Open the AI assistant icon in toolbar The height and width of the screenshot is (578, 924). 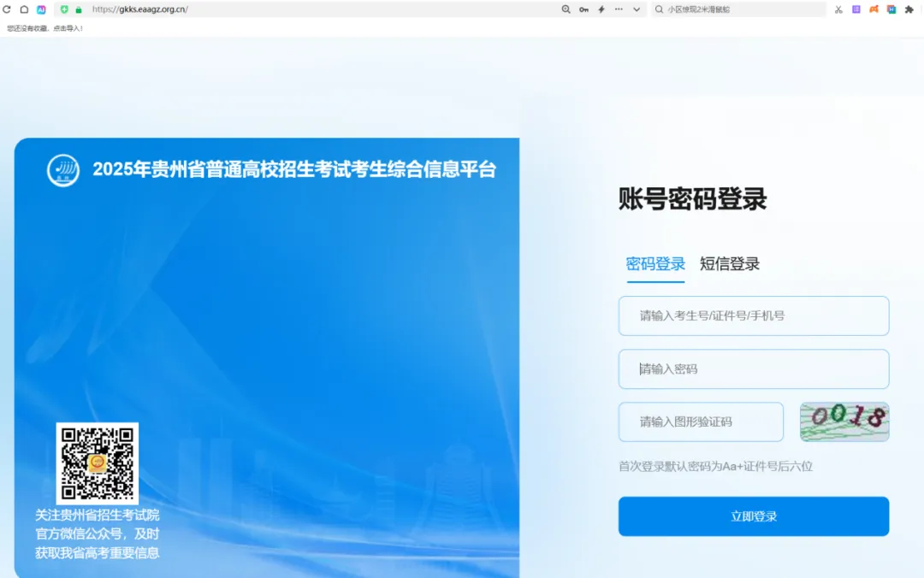coord(41,9)
